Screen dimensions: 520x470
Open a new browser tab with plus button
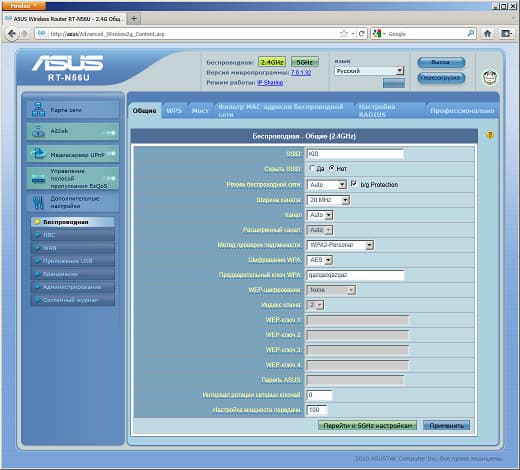tap(134, 19)
